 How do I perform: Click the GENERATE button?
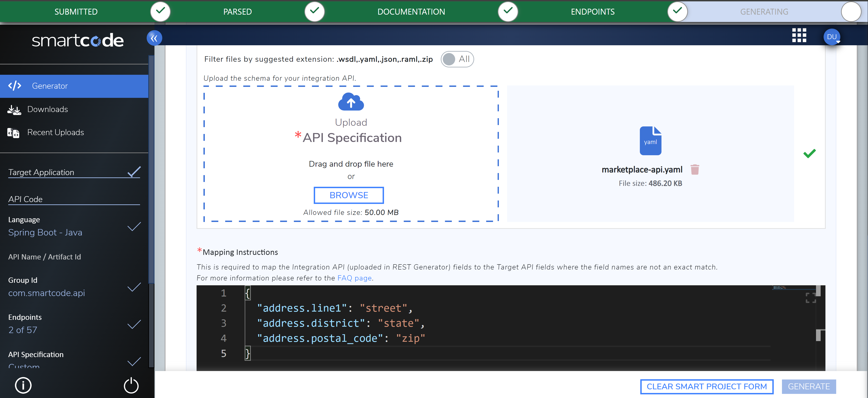[809, 387]
